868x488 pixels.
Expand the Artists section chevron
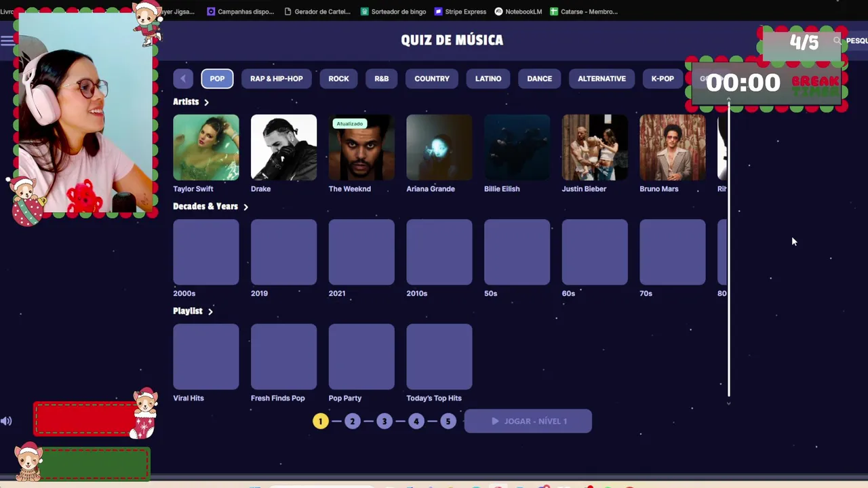206,102
